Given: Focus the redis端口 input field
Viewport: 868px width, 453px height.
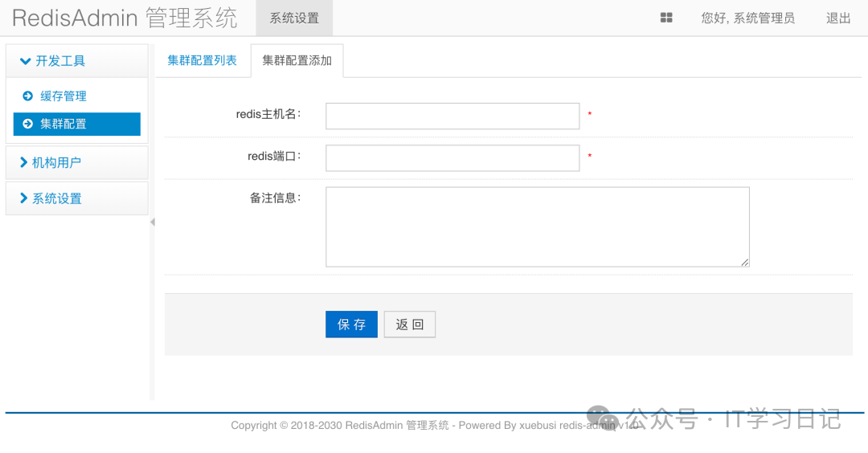Looking at the screenshot, I should coord(452,158).
